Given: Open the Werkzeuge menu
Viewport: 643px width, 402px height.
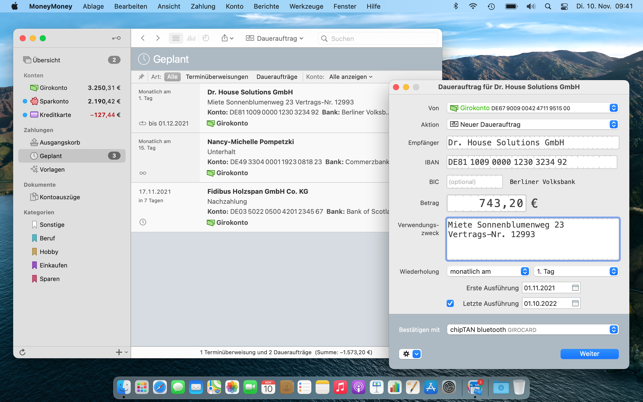Looking at the screenshot, I should 306,6.
